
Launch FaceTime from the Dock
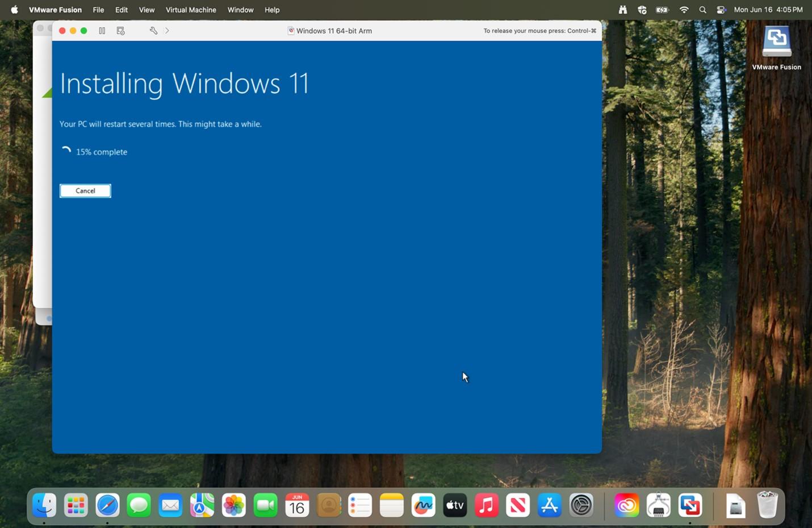265,505
